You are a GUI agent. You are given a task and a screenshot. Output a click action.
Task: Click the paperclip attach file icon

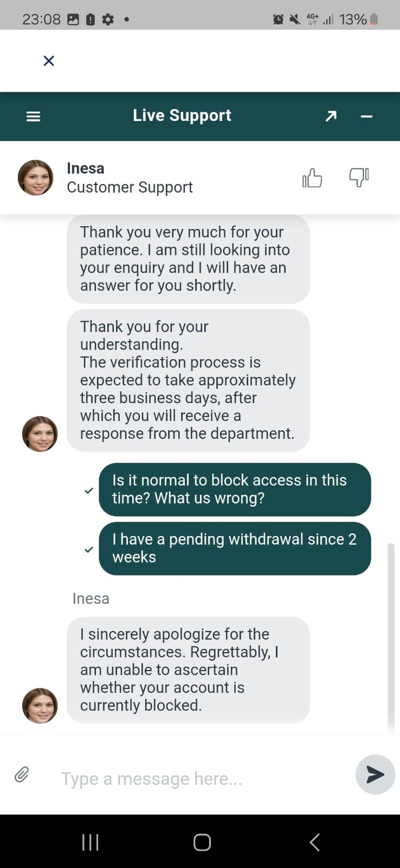point(22,774)
